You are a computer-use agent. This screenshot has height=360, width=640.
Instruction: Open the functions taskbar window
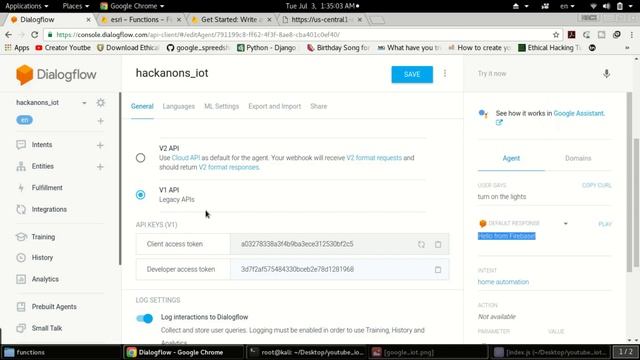pos(61,352)
